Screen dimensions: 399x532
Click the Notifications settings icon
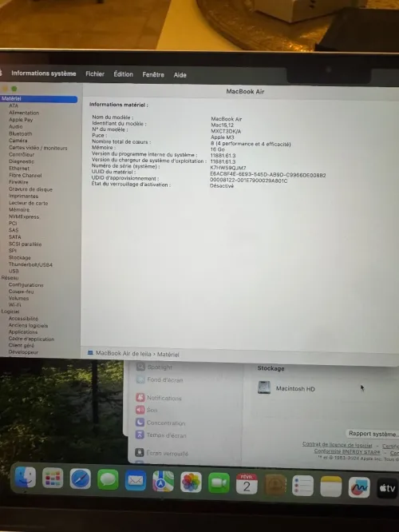pos(140,397)
